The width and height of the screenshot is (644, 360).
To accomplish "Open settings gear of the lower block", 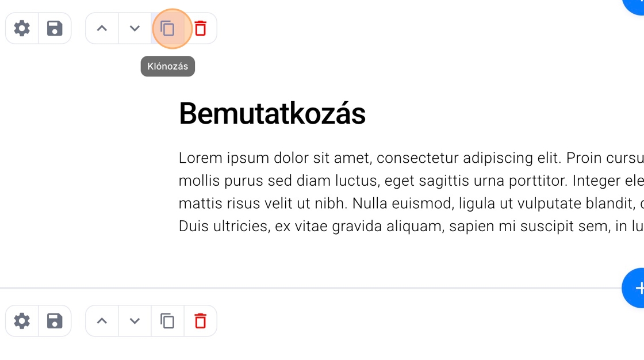I will pos(22,321).
